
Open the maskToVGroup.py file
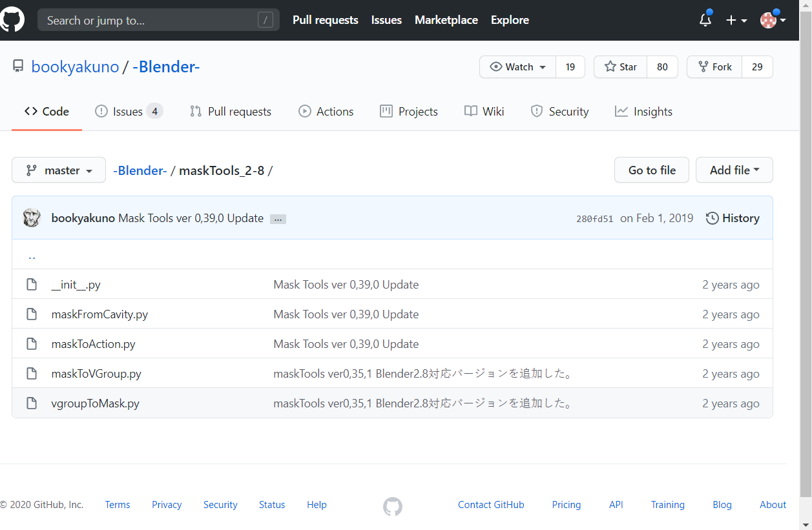click(x=96, y=374)
